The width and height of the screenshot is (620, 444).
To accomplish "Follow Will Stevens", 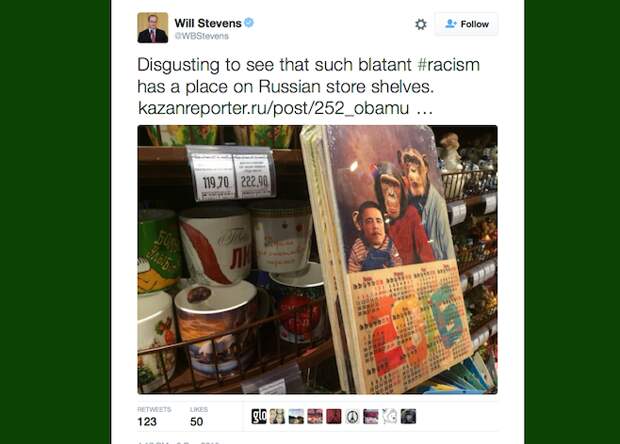I will [x=466, y=24].
